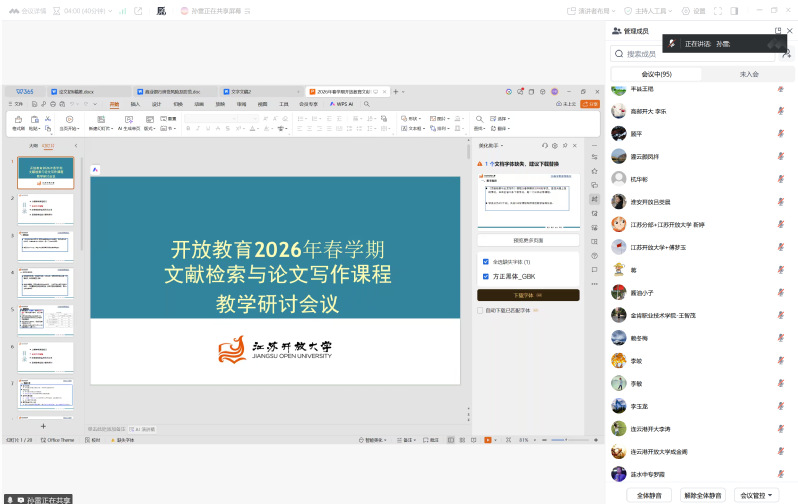
Task: Click the 下载字体 button
Action: pos(527,295)
